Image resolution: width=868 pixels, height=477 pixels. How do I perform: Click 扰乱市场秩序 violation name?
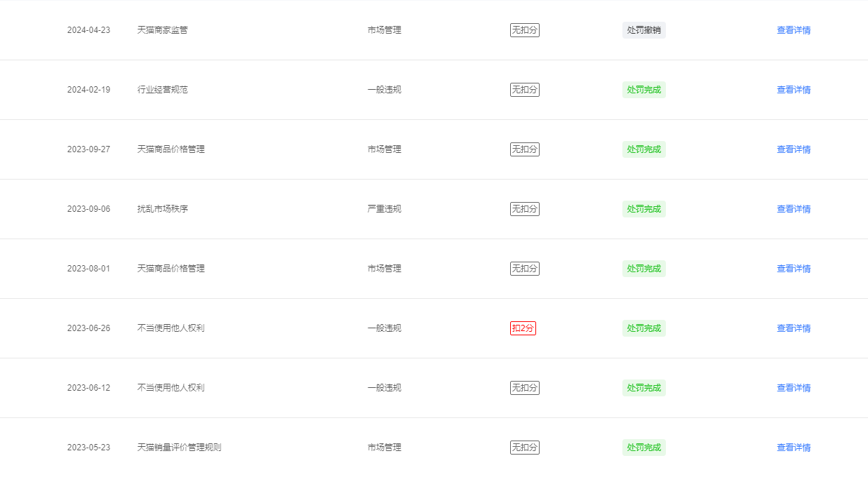click(163, 209)
